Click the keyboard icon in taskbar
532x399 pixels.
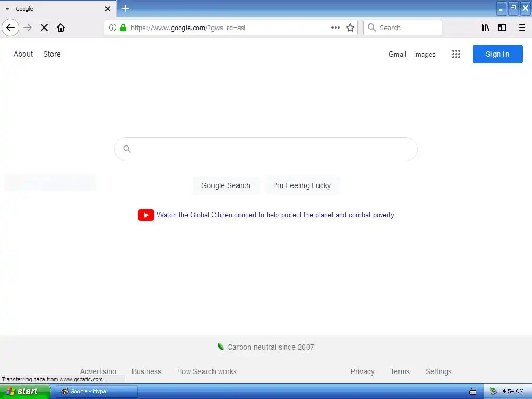tap(473, 392)
